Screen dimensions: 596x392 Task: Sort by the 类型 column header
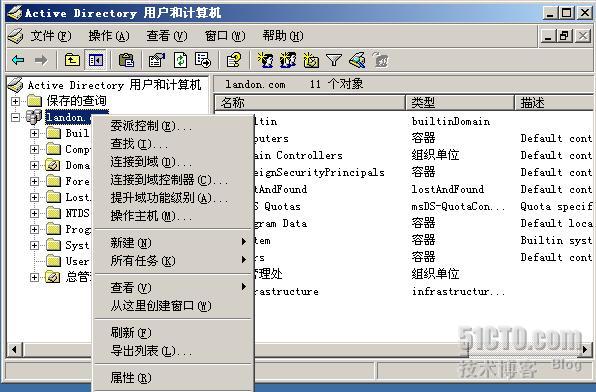pos(460,103)
